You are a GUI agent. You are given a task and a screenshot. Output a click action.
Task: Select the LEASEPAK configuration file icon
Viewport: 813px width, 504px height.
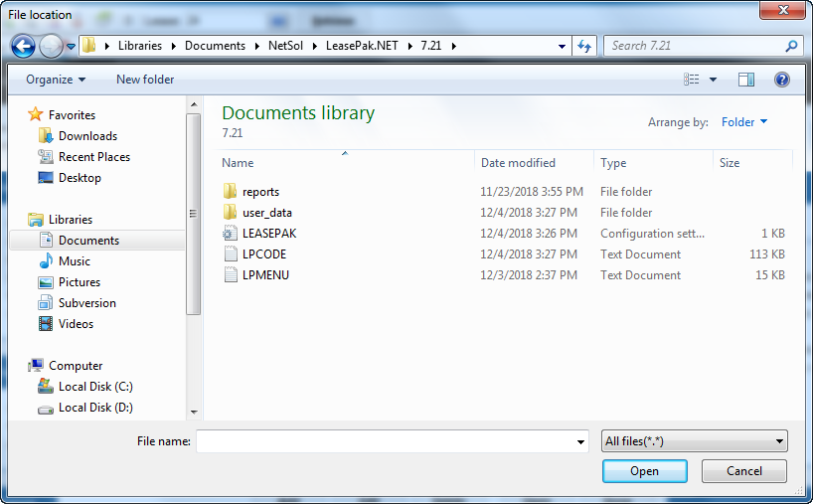(231, 234)
